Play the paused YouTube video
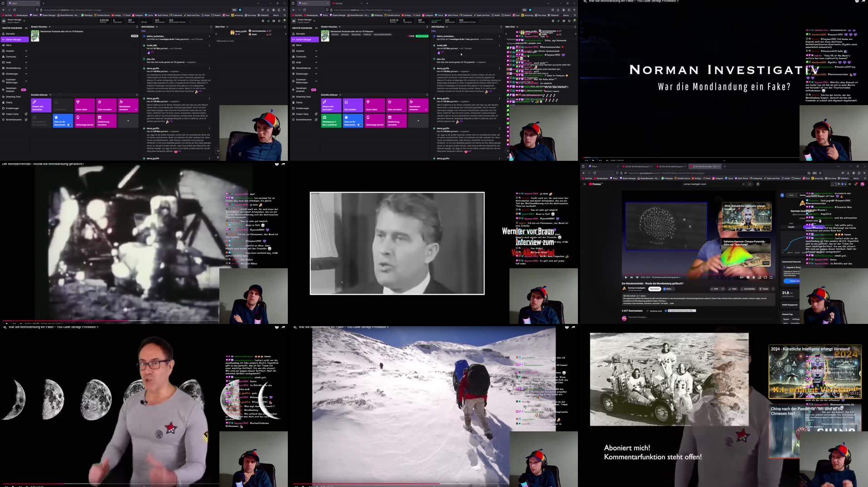 (x=626, y=277)
